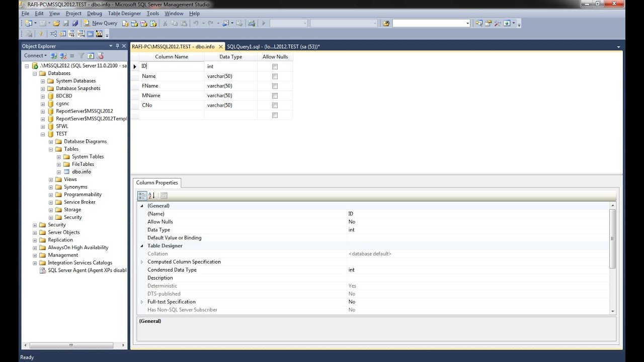
Task: Undo the last action in toolbar
Action: pyautogui.click(x=196, y=23)
